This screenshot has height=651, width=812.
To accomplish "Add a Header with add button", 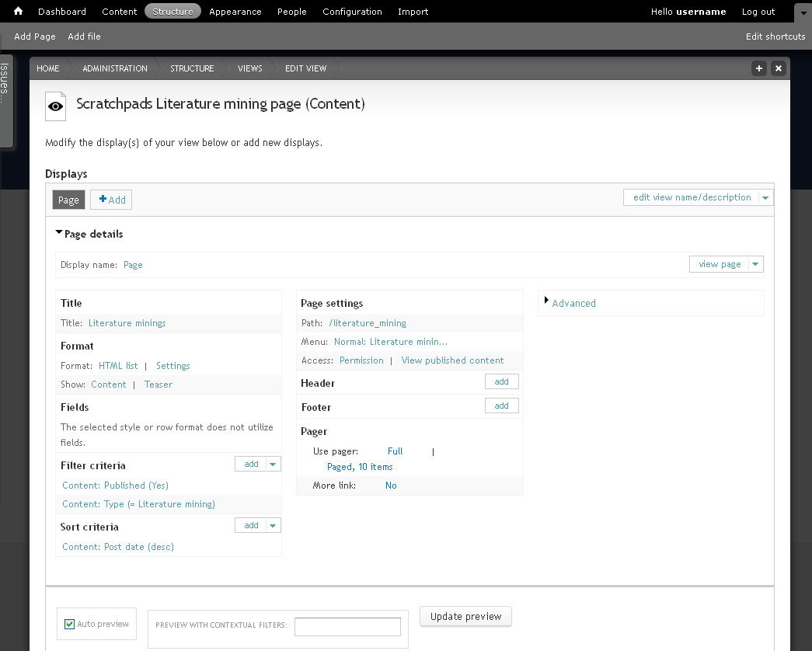I will (x=501, y=381).
